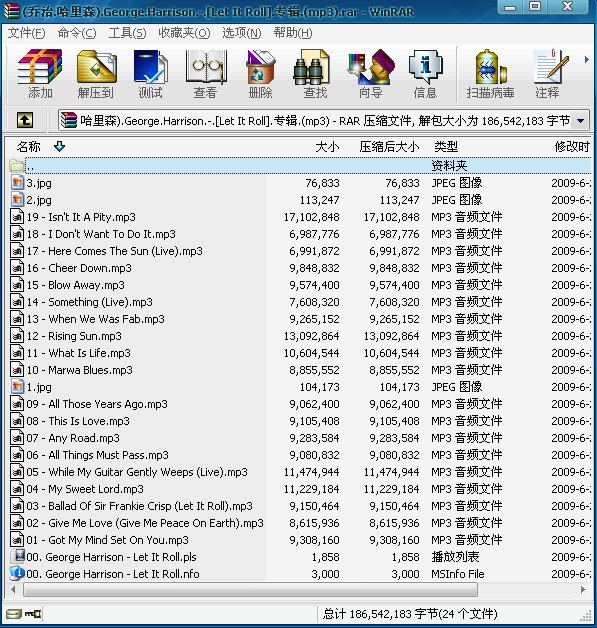The height and width of the screenshot is (628, 597).
Task: Click the archive path address field
Action: (324, 120)
